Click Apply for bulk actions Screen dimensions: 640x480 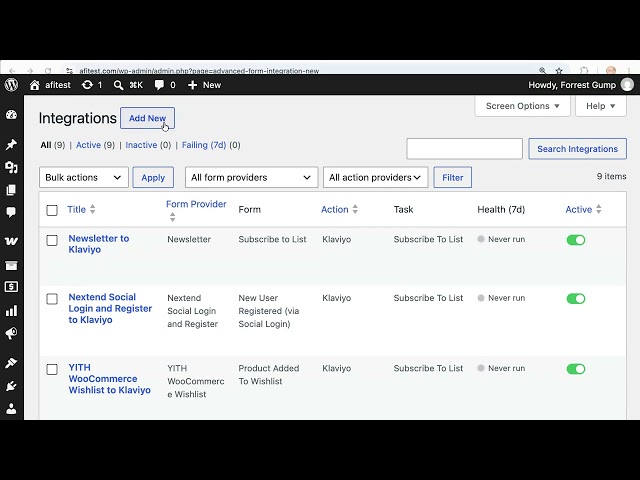(153, 178)
